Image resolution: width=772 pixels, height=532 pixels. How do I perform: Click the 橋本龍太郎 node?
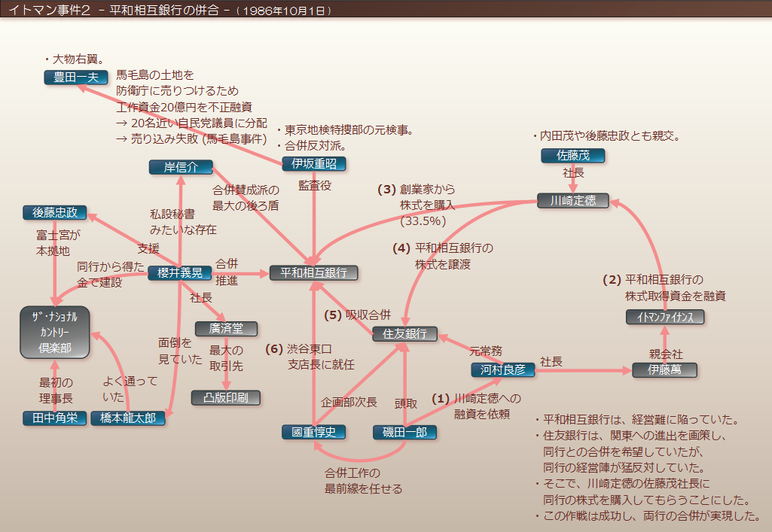128,418
